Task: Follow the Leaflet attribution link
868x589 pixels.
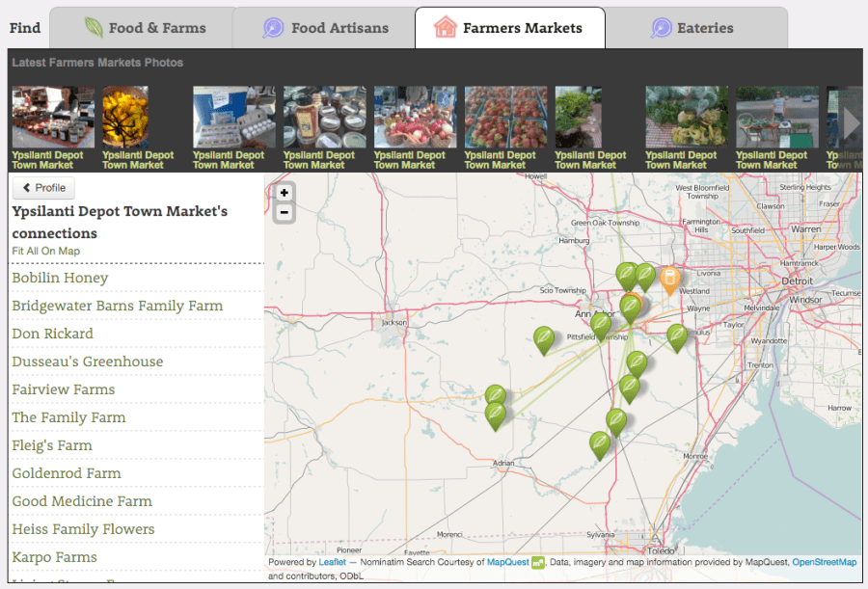Action: (x=332, y=562)
